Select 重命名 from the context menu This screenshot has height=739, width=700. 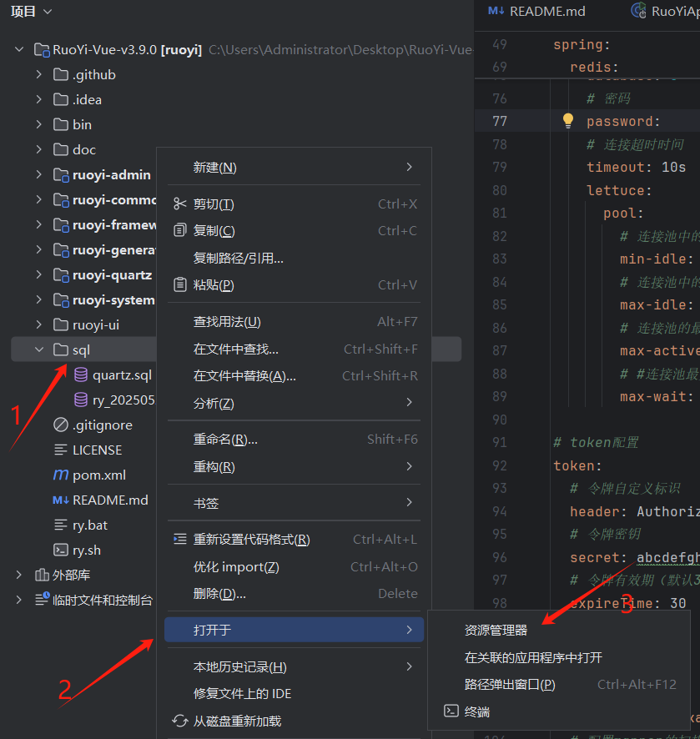click(225, 440)
